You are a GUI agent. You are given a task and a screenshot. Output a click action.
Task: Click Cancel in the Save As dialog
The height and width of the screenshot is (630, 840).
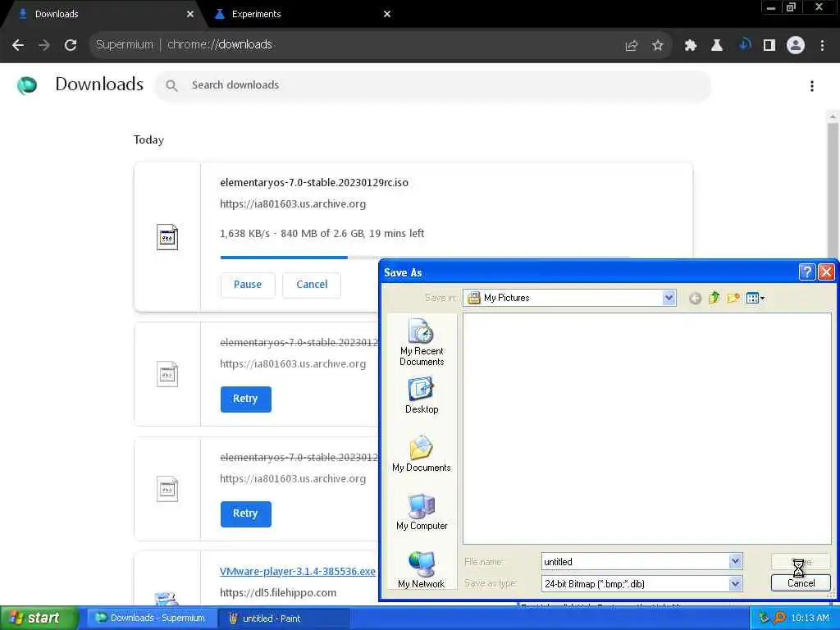coord(801,583)
